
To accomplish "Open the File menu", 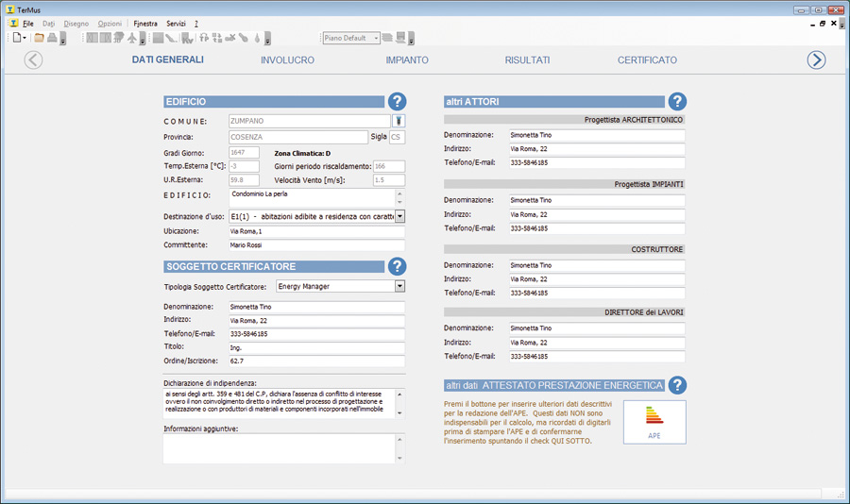I will 28,24.
